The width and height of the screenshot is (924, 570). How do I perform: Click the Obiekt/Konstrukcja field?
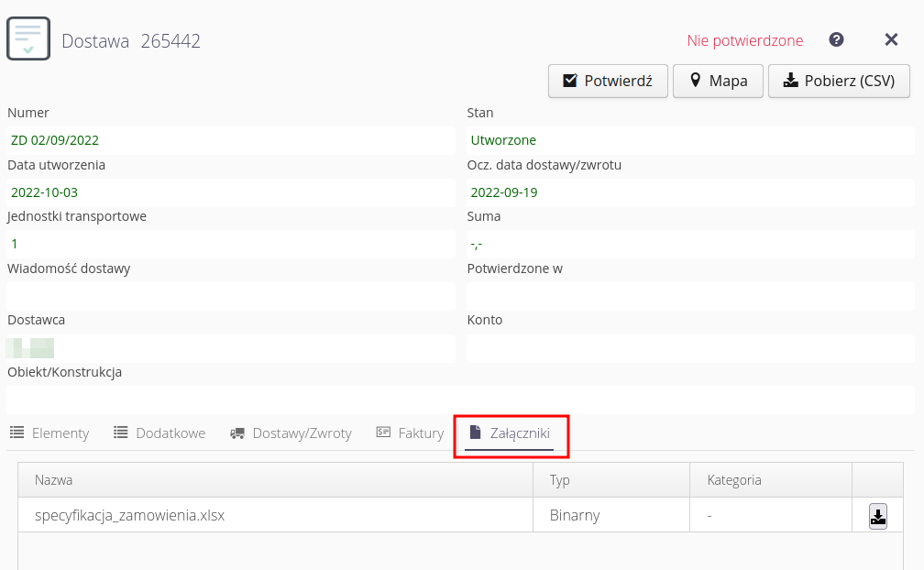(x=460, y=400)
